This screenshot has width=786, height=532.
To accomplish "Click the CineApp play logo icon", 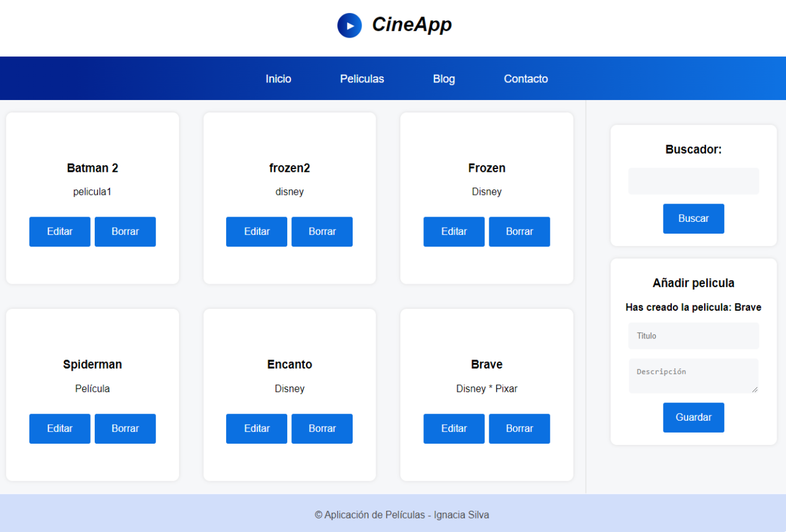I will pyautogui.click(x=350, y=25).
